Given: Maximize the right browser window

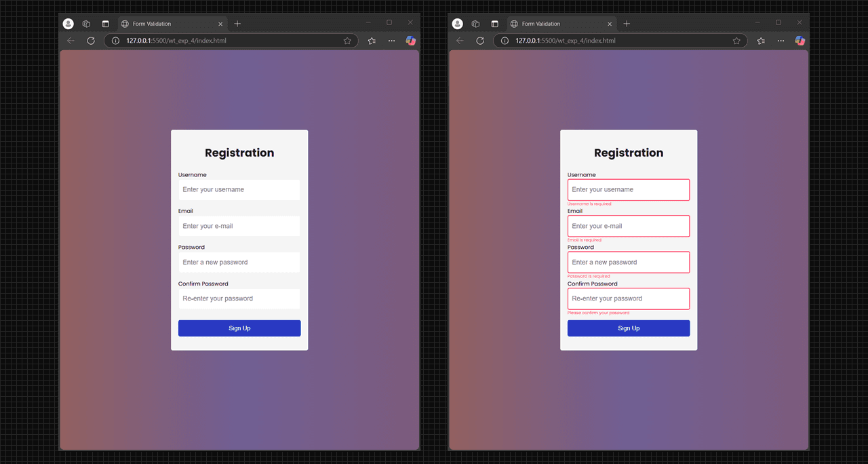Looking at the screenshot, I should (778, 22).
